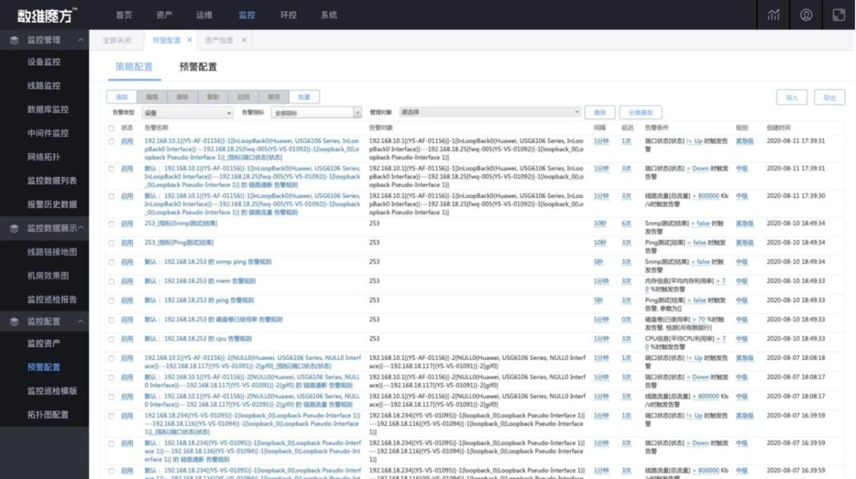Open 环控 in the top navigation
856x479 pixels.
[x=288, y=15]
